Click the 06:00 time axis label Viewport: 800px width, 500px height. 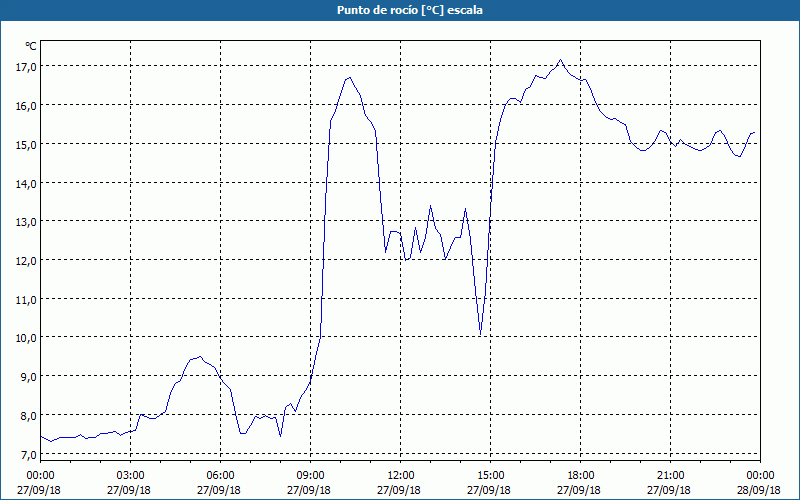click(x=220, y=476)
